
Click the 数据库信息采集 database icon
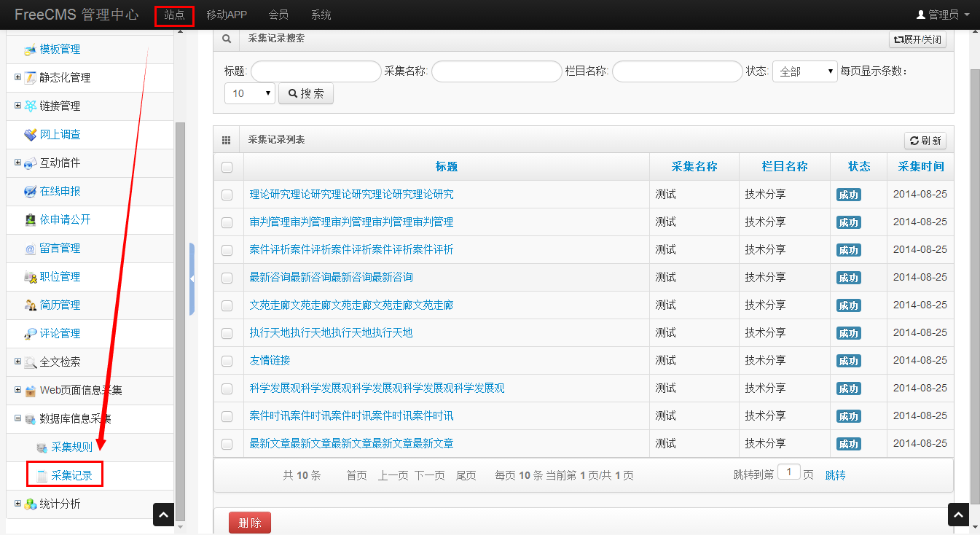coord(30,419)
